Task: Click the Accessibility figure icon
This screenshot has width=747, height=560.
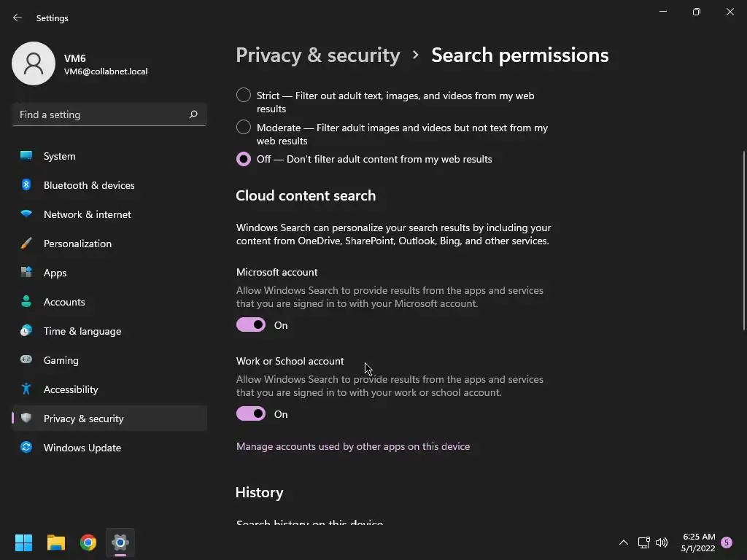Action: coord(26,389)
